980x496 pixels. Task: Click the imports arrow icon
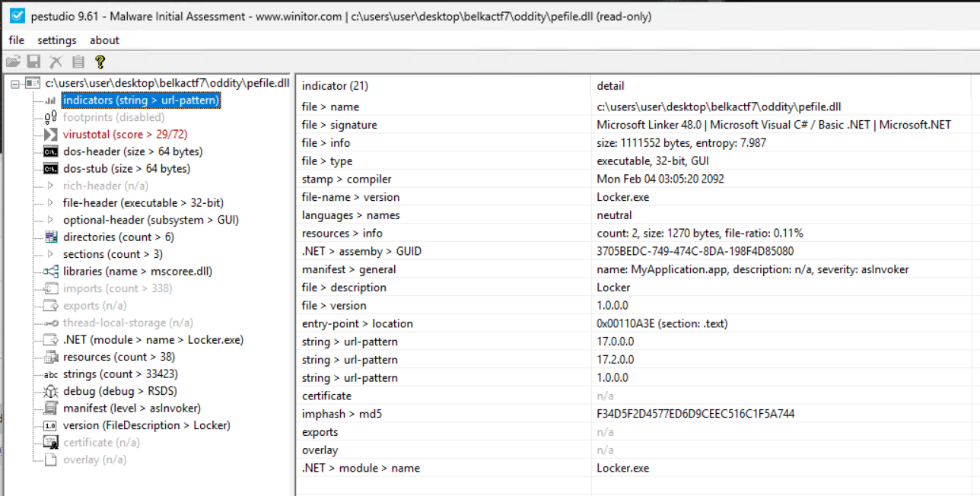tap(50, 288)
